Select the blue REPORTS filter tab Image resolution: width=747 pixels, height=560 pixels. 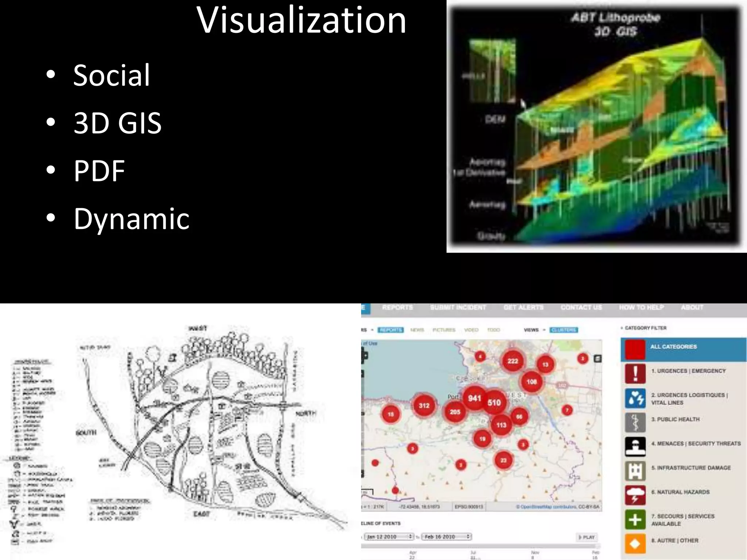(390, 330)
